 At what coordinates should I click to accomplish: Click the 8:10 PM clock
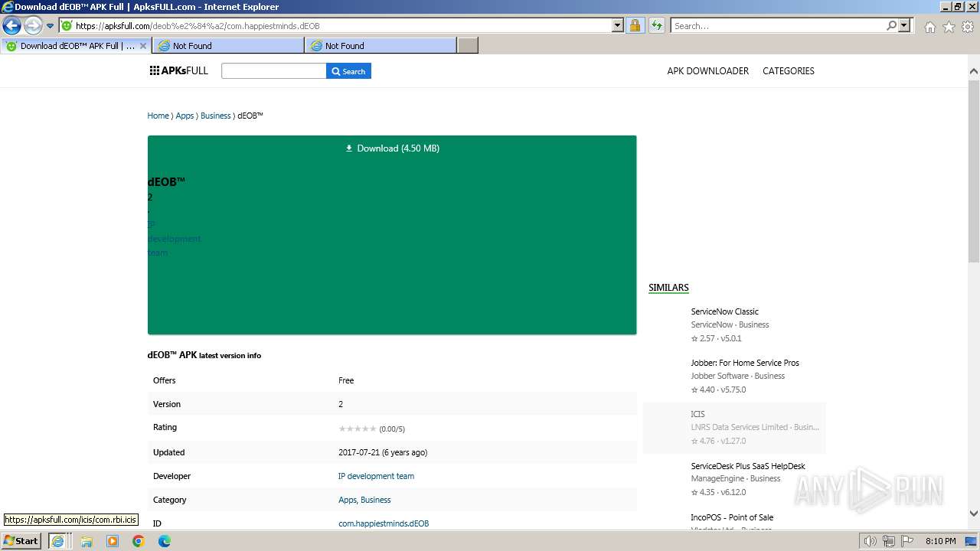pyautogui.click(x=940, y=541)
